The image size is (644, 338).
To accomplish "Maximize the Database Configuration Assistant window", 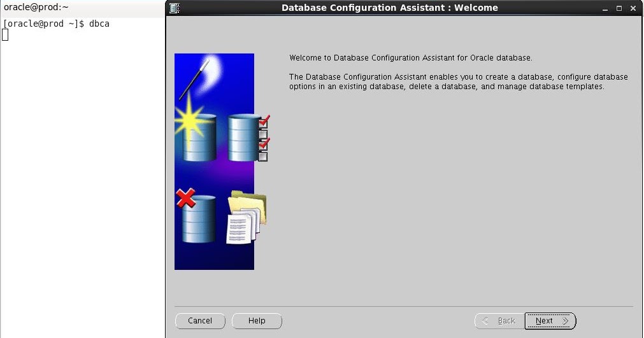I will tap(619, 8).
